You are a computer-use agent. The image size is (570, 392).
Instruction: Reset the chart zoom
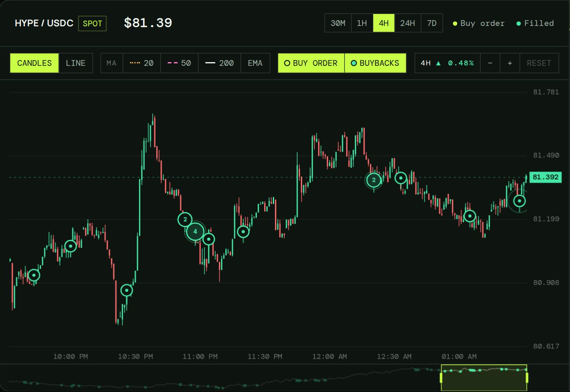539,63
